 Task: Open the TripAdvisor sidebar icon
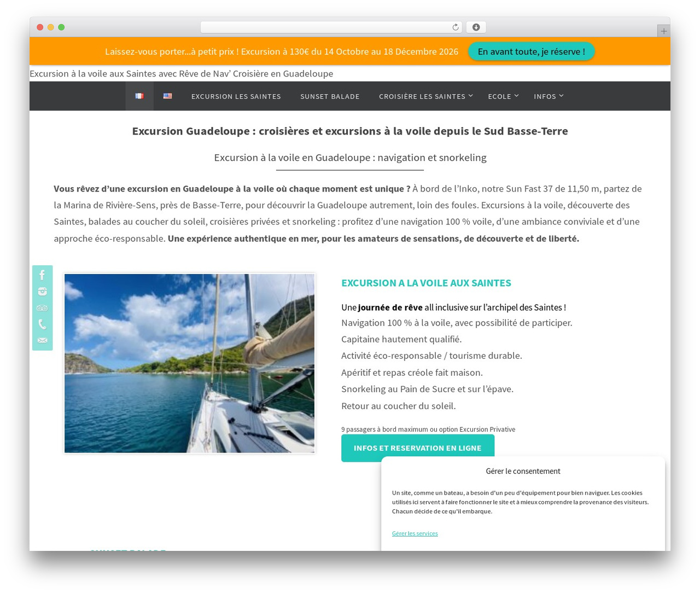tap(42, 308)
